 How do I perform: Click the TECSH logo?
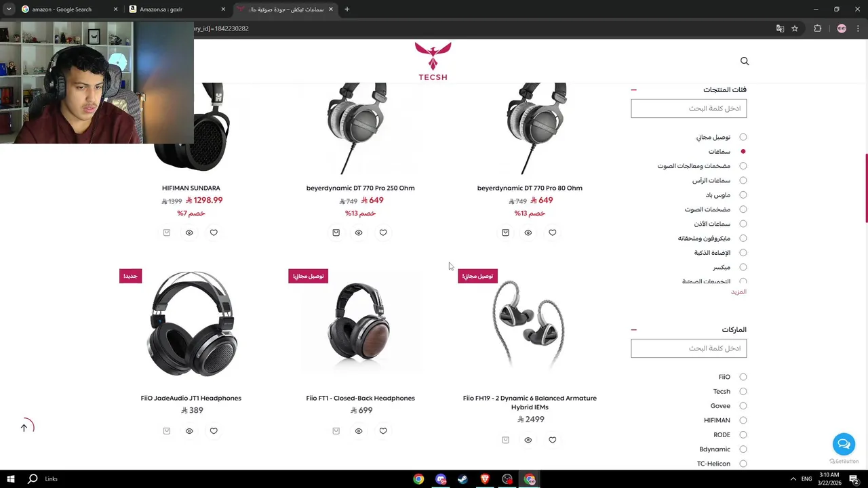(x=433, y=62)
